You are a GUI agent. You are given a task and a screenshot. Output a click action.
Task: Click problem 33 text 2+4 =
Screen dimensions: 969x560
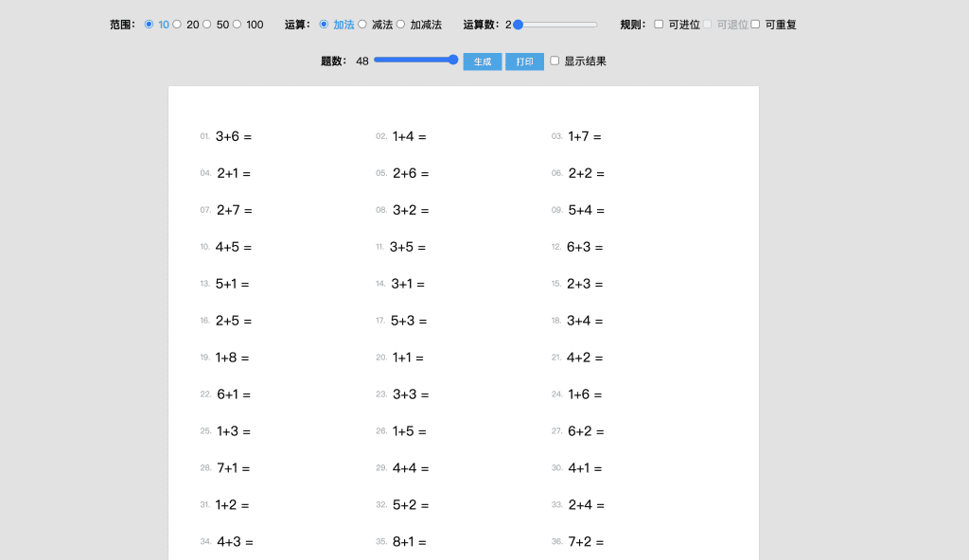point(587,505)
